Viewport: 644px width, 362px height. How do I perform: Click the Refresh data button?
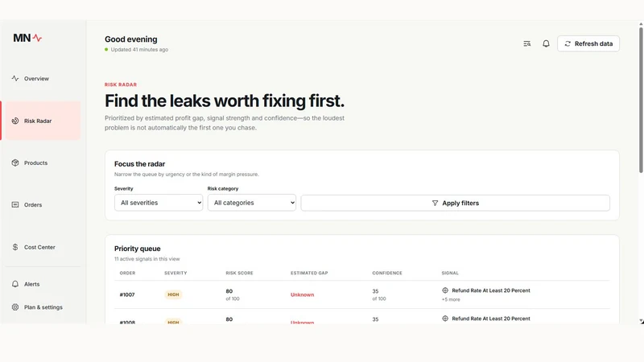[x=588, y=43]
